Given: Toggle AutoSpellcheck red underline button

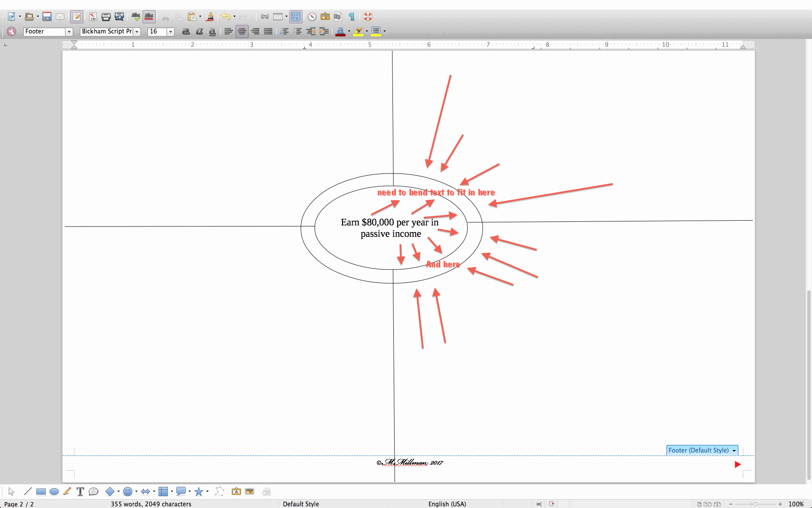Looking at the screenshot, I should click(149, 17).
